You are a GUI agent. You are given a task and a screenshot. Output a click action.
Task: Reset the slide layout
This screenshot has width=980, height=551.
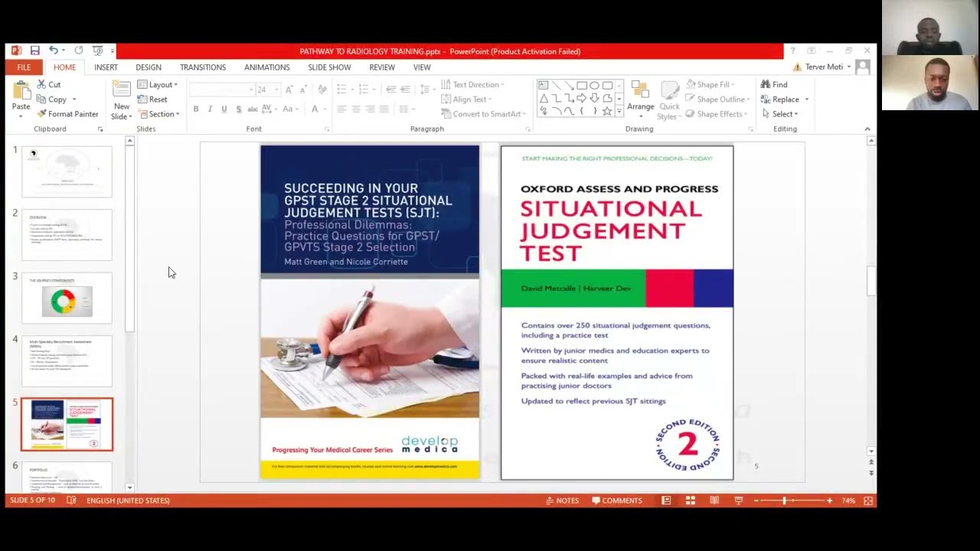click(152, 99)
